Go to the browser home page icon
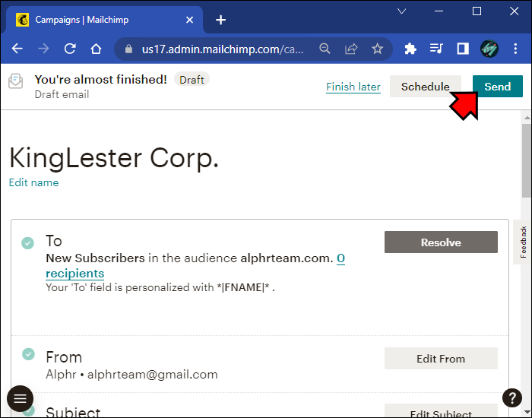This screenshot has height=418, width=532. coord(96,49)
